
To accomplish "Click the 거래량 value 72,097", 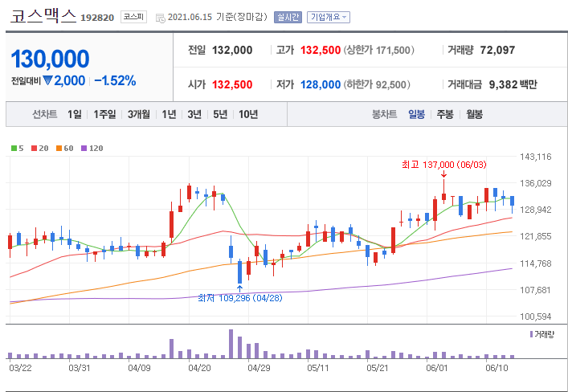I will click(497, 50).
